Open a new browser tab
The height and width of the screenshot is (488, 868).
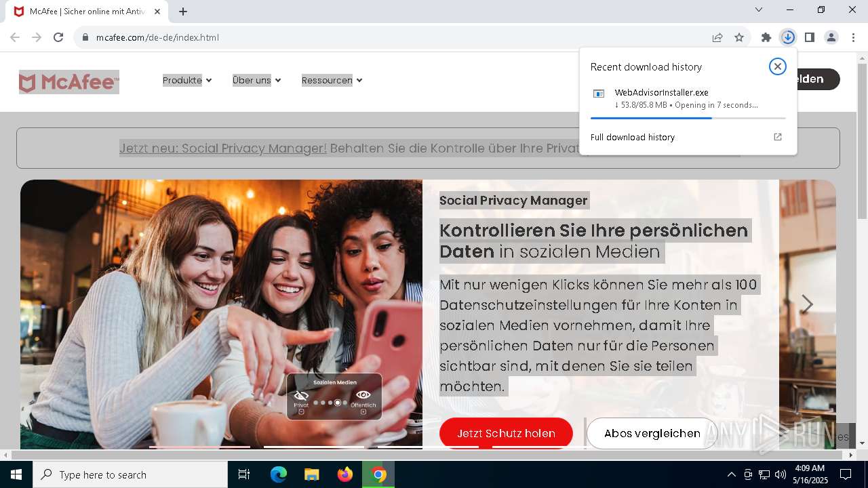pos(183,12)
